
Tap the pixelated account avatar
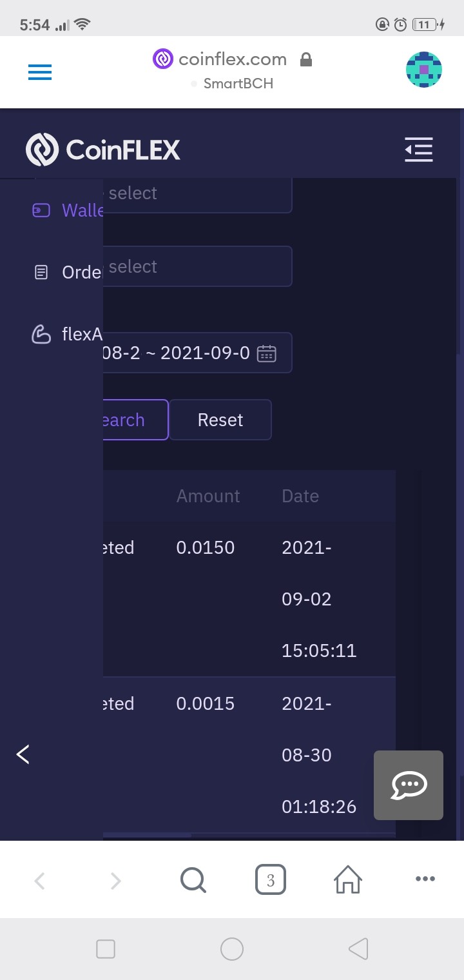click(424, 70)
